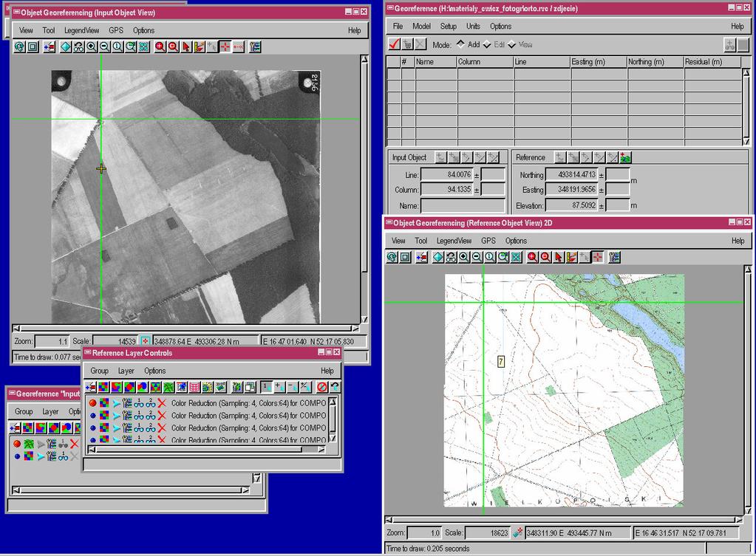
Task: Expand second Color Reduction layer with cyan arrow
Action: pyautogui.click(x=116, y=415)
